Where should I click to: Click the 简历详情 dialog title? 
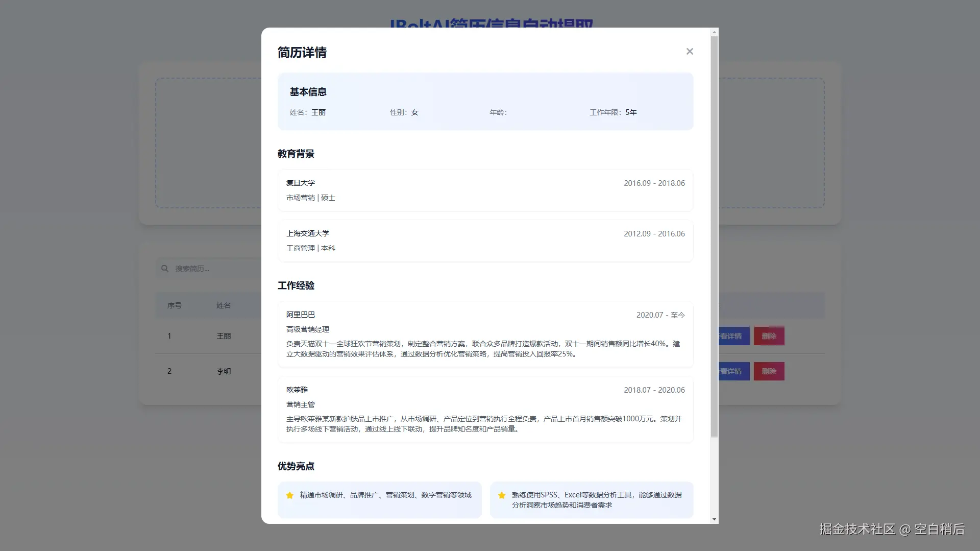tap(302, 53)
